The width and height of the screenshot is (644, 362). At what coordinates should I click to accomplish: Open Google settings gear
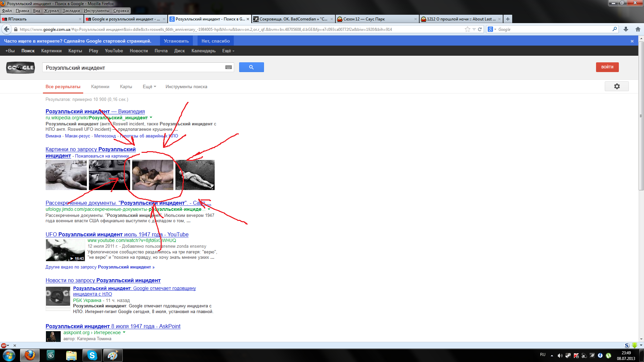pyautogui.click(x=617, y=86)
